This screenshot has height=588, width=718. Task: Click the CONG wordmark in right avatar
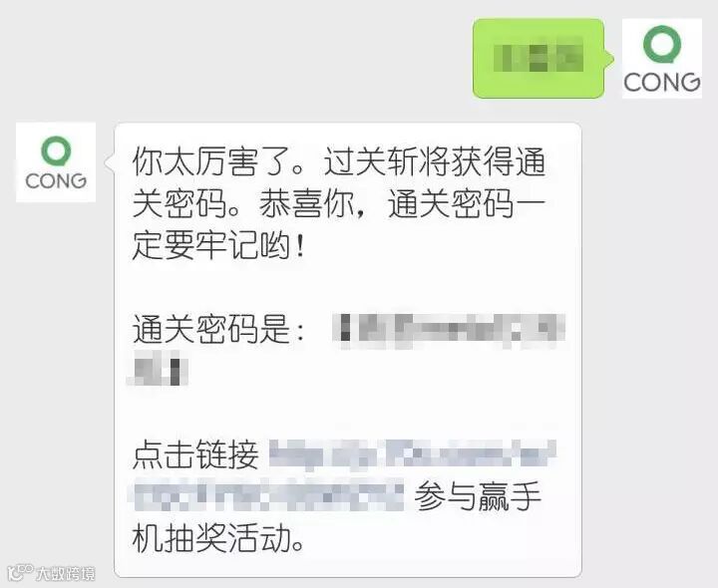[662, 83]
